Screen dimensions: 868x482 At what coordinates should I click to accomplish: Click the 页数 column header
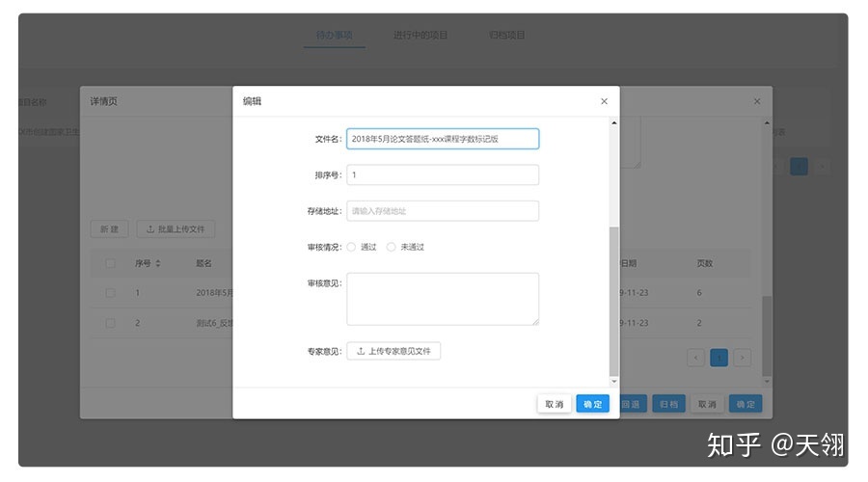[705, 263]
